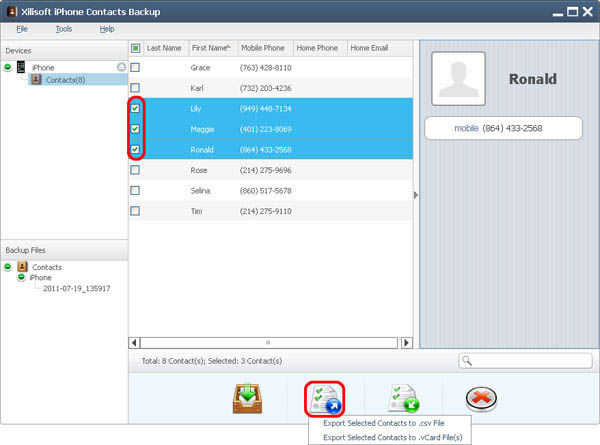Open the export selected contacts icon

(324, 399)
